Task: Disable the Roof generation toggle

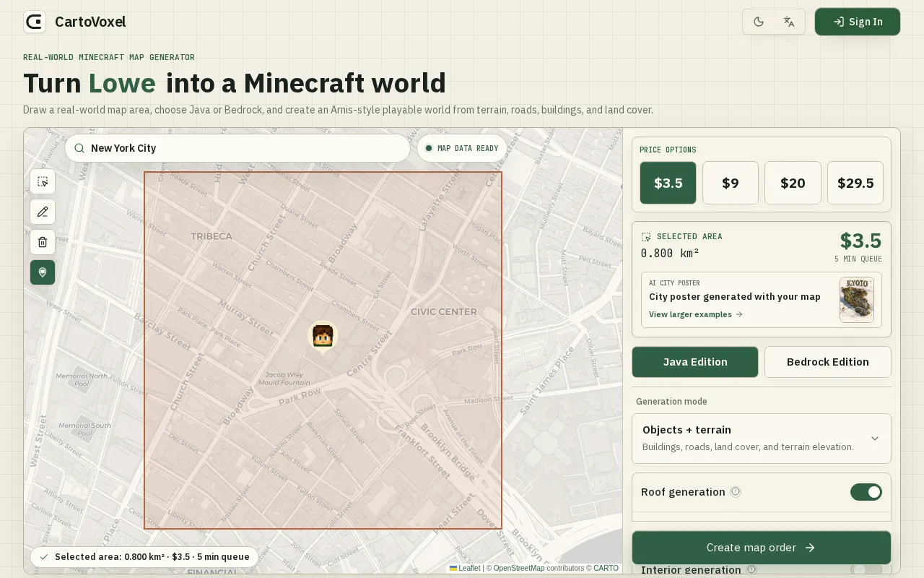Action: (866, 492)
